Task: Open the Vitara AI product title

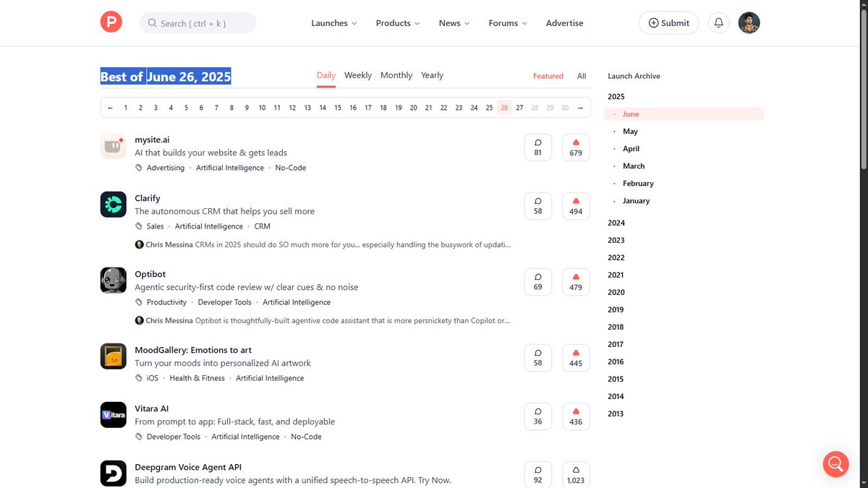Action: click(x=152, y=408)
